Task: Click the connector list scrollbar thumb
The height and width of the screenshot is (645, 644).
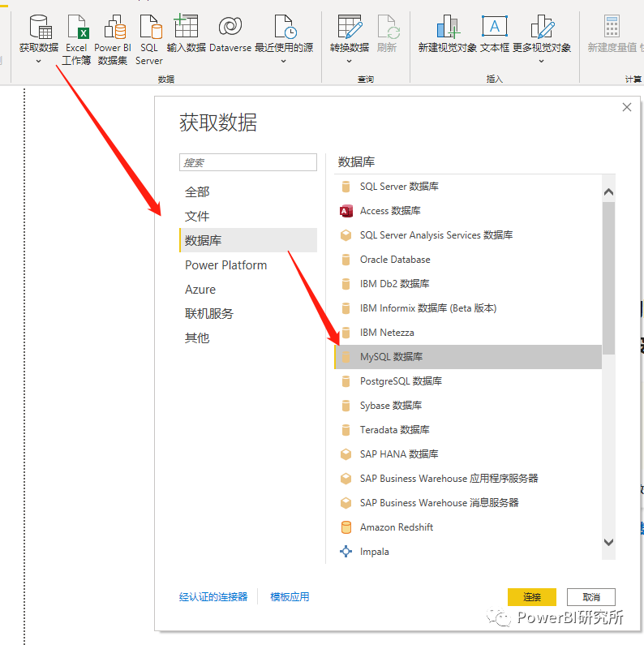Action: (608, 278)
